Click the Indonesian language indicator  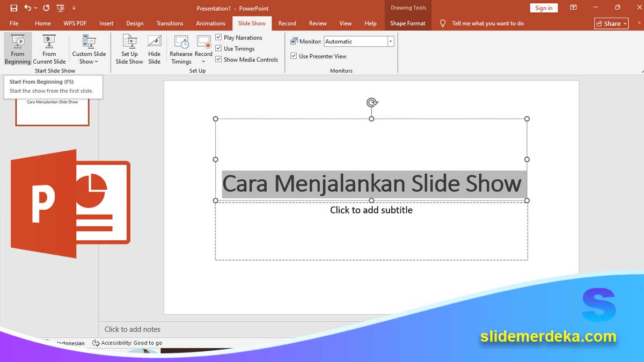tap(70, 343)
